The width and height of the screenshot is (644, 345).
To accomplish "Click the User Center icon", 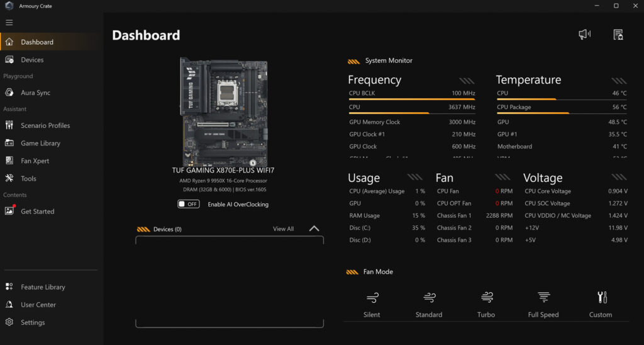I will 9,305.
